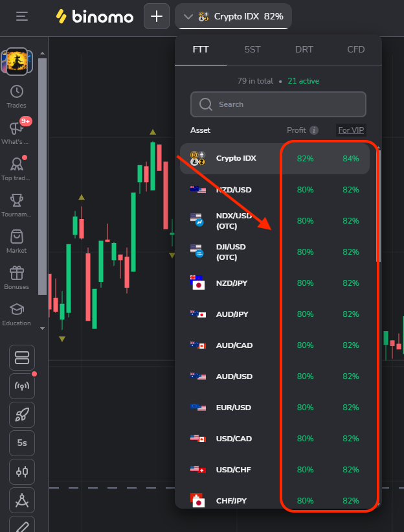Open the signals broadcast icon

click(21, 386)
